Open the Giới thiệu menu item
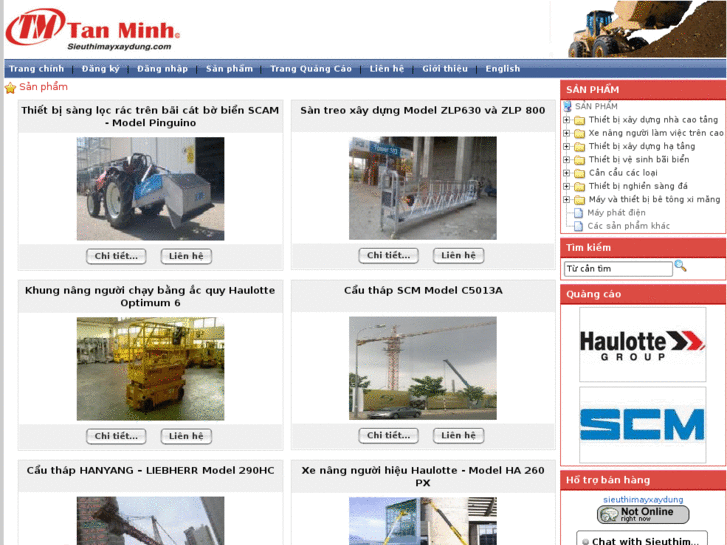This screenshot has width=727, height=545. point(445,69)
